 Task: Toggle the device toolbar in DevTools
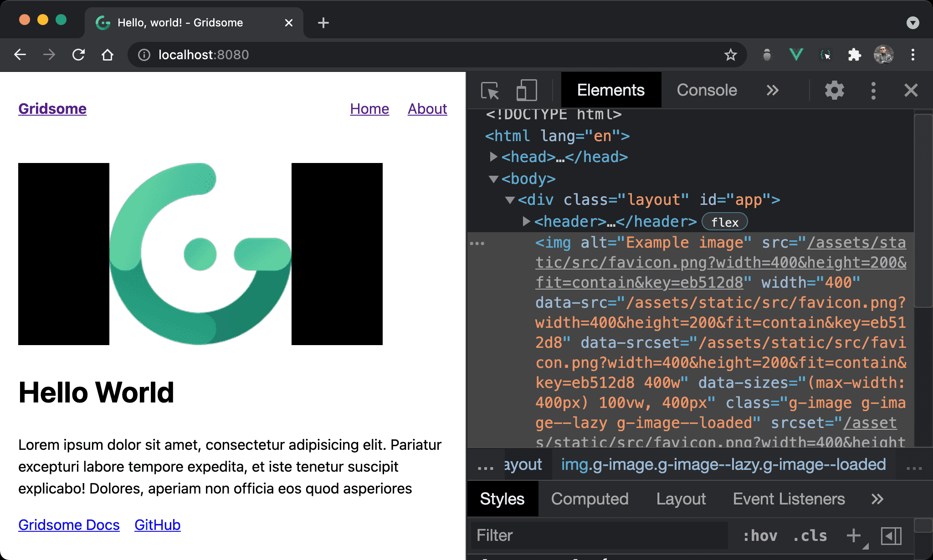point(527,90)
